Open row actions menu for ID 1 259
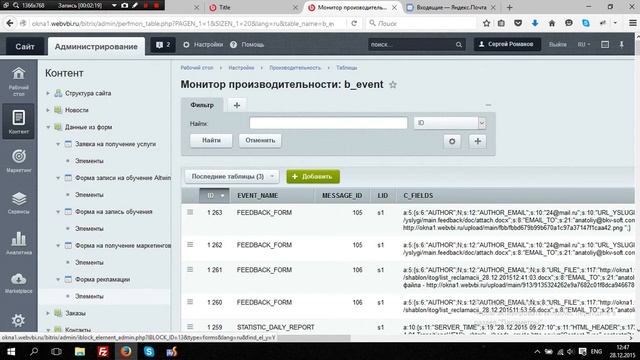Image resolution: width=640 pixels, height=360 pixels. coord(190,327)
